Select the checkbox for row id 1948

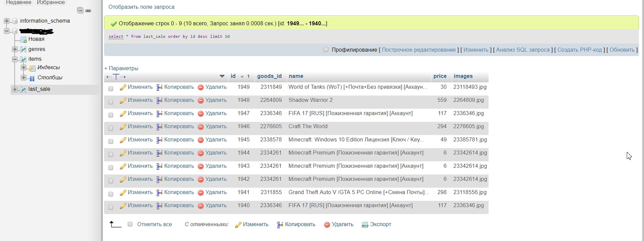coord(111,102)
